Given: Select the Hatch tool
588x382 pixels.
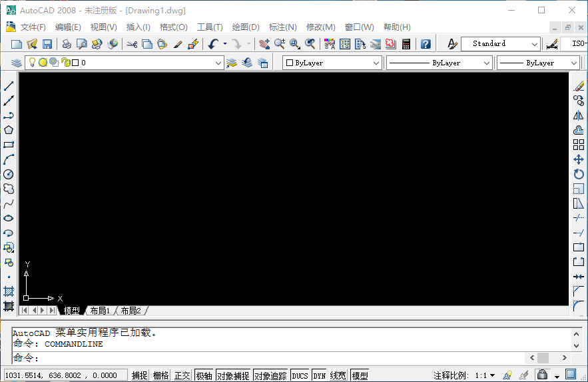Looking at the screenshot, I should (x=9, y=291).
